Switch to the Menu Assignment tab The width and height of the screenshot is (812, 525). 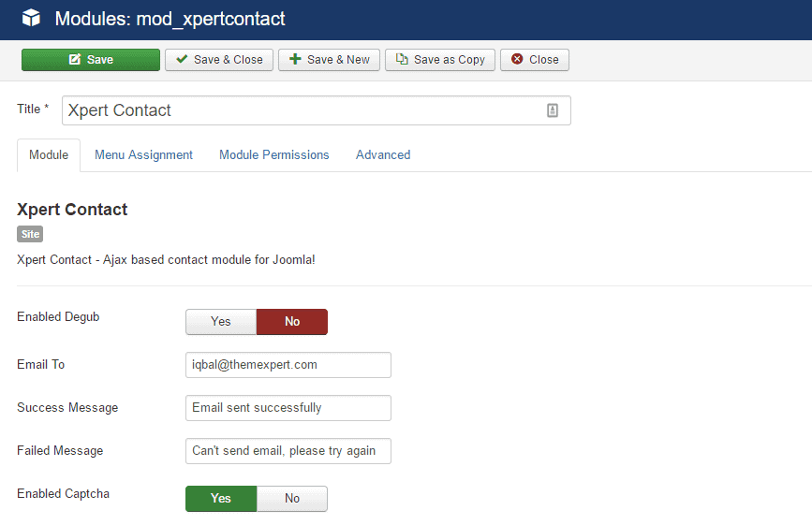pos(143,155)
